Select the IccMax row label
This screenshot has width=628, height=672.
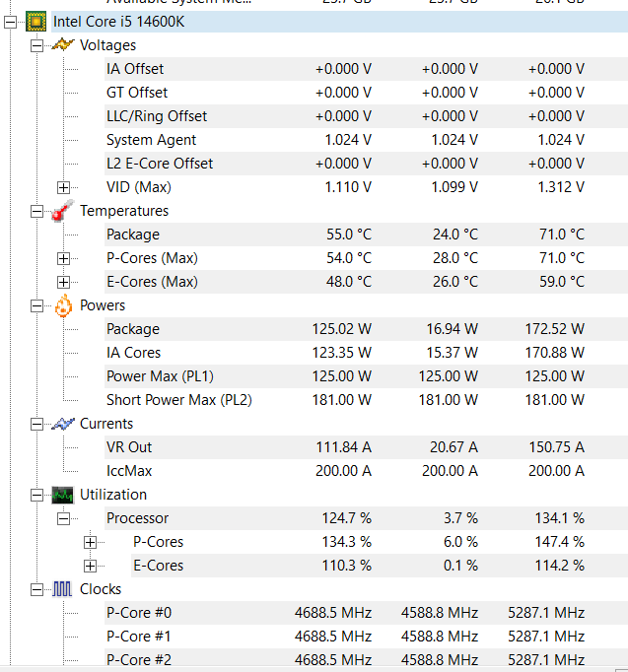[129, 471]
